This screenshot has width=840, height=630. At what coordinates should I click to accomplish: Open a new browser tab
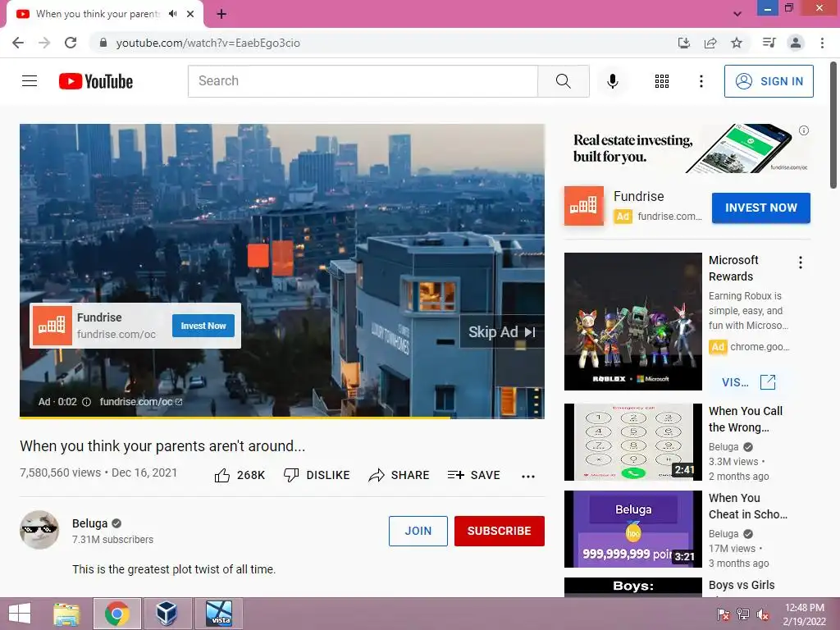tap(221, 14)
